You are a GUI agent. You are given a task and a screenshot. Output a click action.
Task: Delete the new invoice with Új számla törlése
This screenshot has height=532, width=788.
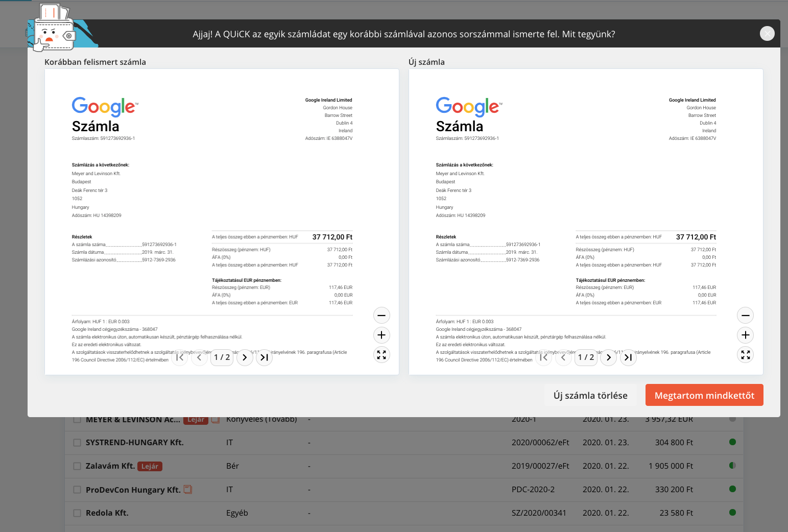click(590, 395)
